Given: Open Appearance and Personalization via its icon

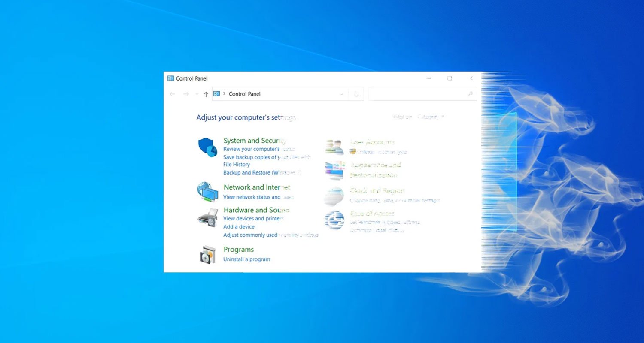Looking at the screenshot, I should coord(334,170).
